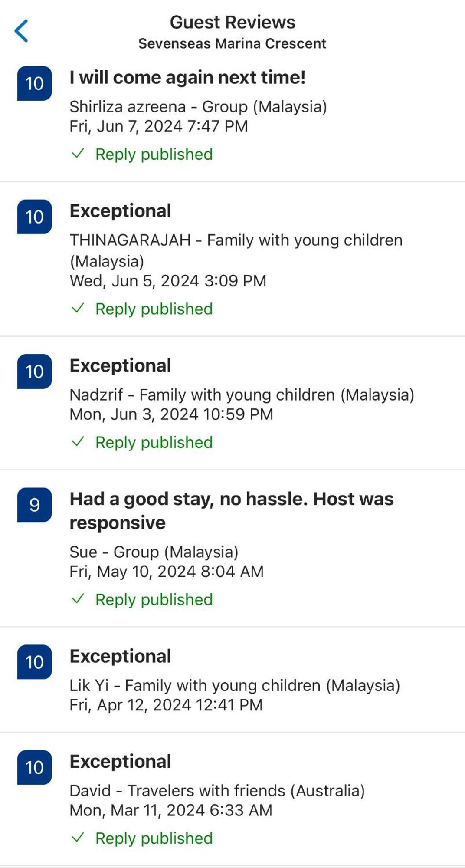Tap the back arrow icon
This screenshot has width=465, height=868.
pos(21,31)
